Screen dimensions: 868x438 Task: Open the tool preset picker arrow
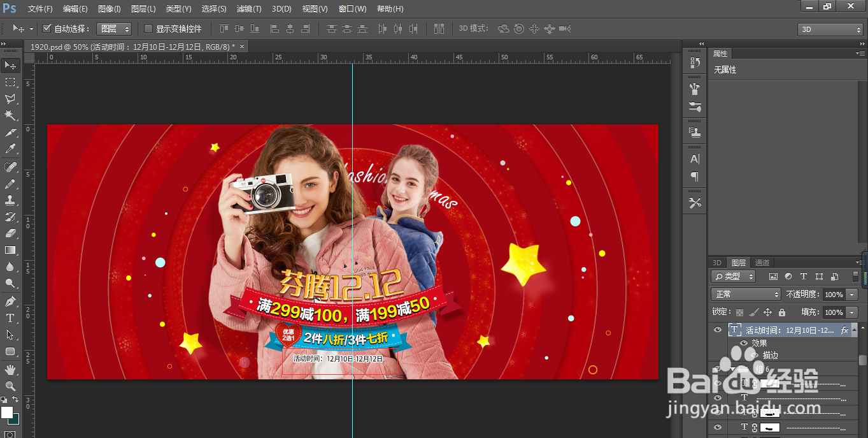click(31, 29)
